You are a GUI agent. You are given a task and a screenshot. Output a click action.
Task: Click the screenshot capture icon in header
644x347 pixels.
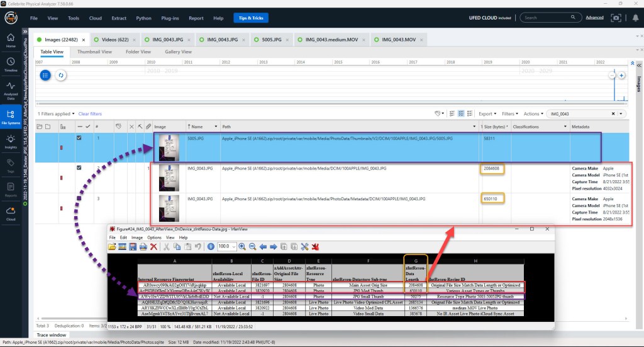(617, 18)
